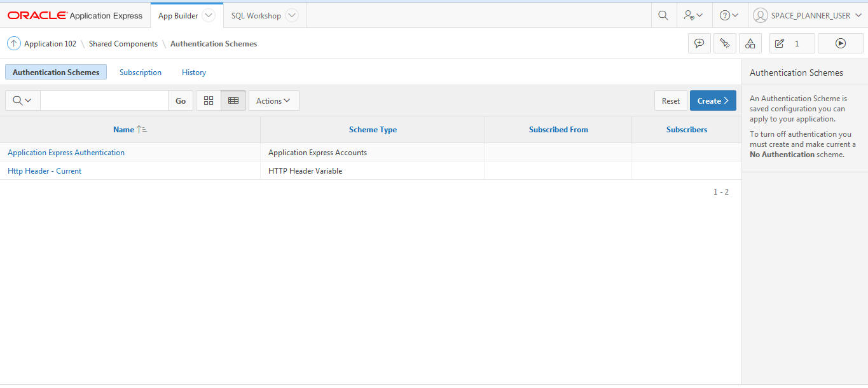Viewport: 868px width, 388px height.
Task: Sort by Name column header
Action: pos(123,130)
